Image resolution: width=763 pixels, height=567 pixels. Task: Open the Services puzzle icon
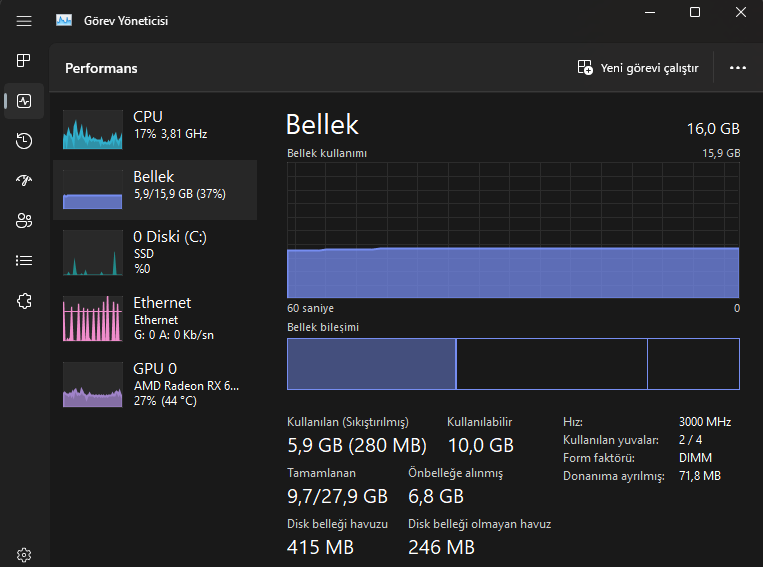click(24, 301)
